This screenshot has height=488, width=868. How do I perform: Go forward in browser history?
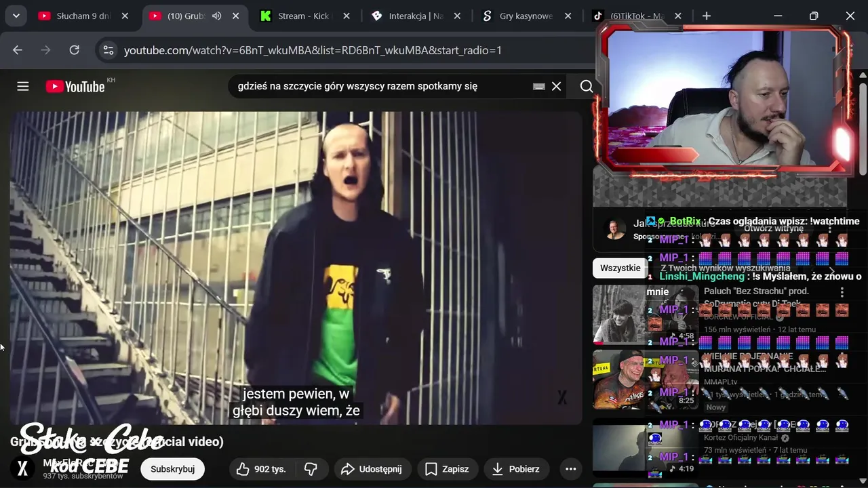coord(46,49)
